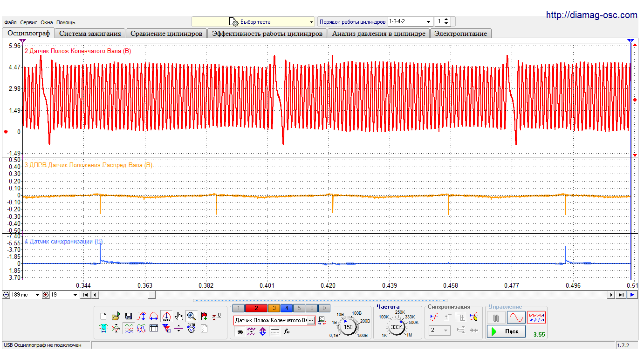Switch to Анализ давления в цилиндре tab
This screenshot has height=351, width=644.
[x=378, y=34]
